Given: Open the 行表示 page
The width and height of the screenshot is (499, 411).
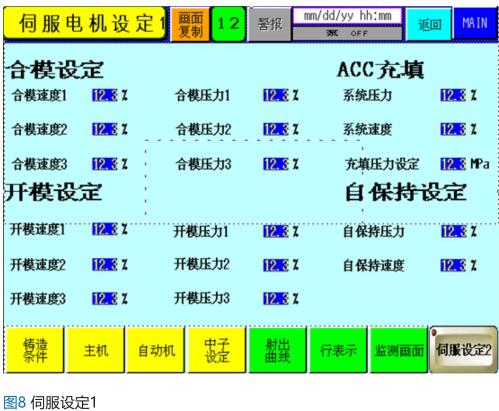Looking at the screenshot, I should [x=338, y=350].
